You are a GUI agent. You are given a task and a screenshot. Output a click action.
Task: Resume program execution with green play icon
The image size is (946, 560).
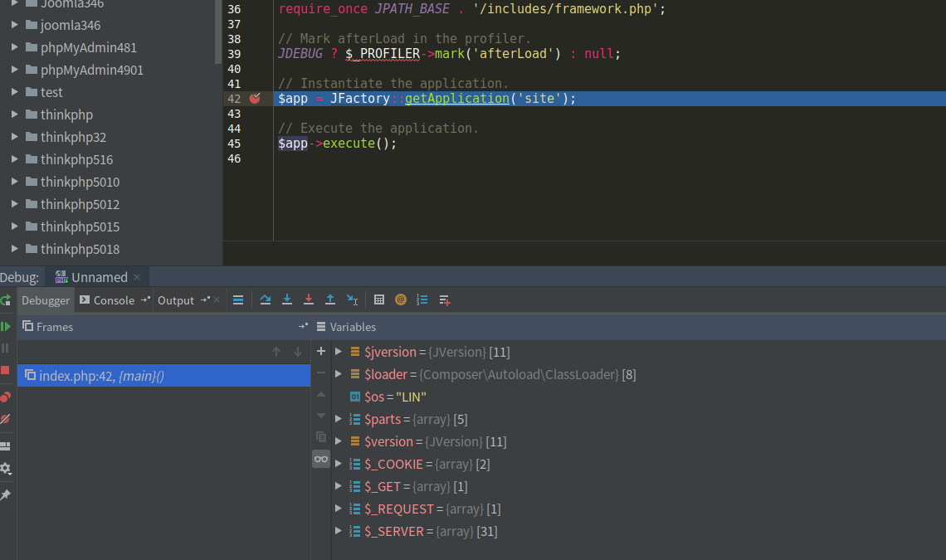[x=5, y=326]
